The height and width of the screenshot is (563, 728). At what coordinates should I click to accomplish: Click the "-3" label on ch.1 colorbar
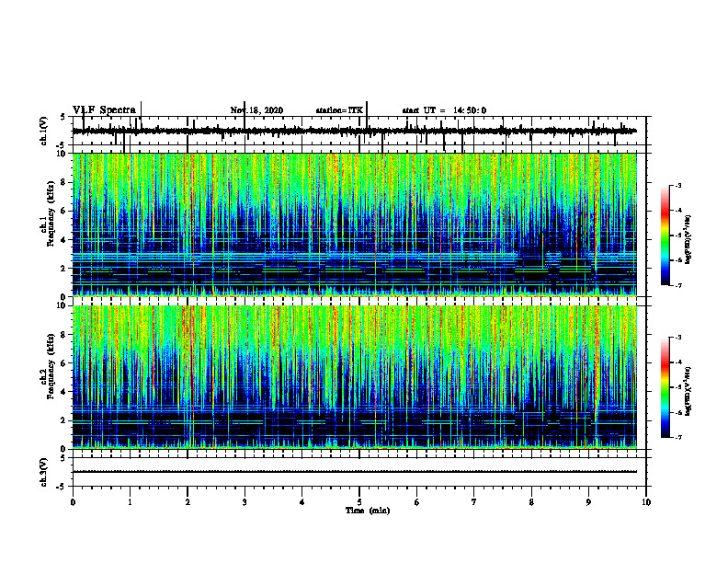[678, 185]
